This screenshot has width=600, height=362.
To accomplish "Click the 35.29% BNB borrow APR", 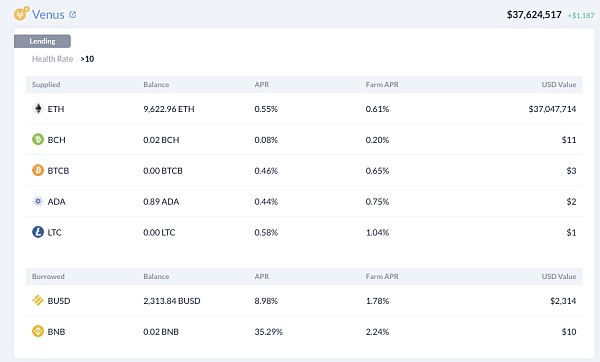I will (269, 332).
